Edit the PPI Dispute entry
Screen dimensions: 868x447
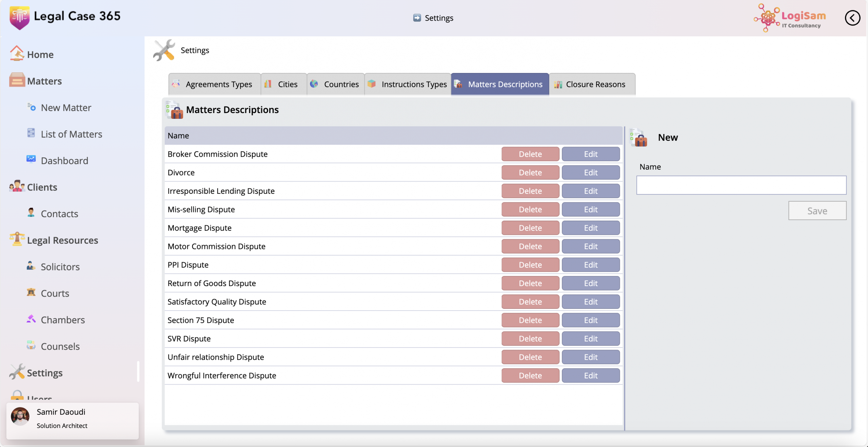pos(590,265)
